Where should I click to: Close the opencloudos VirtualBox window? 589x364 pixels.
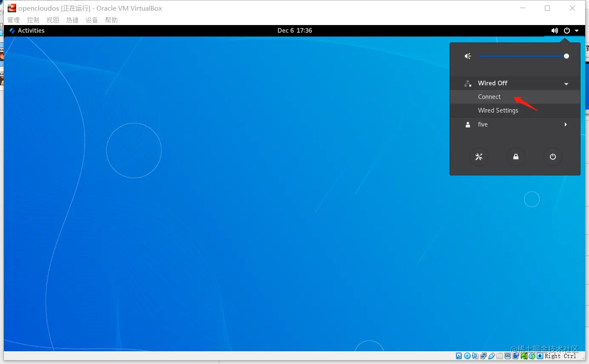point(572,8)
